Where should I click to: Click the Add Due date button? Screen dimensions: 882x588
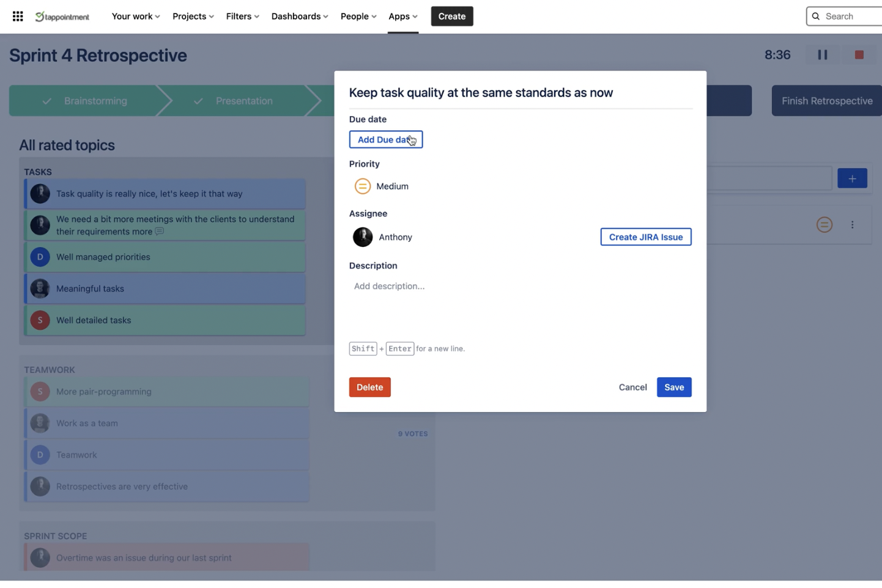click(385, 140)
